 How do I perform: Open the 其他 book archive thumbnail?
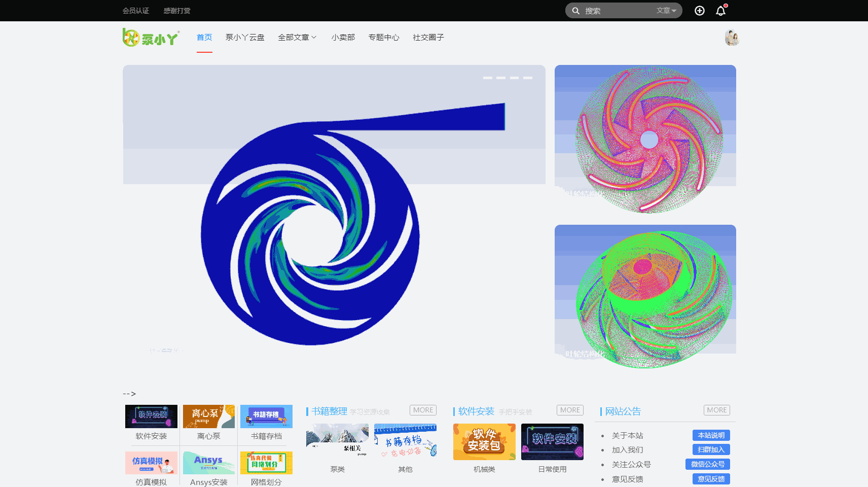pyautogui.click(x=405, y=442)
